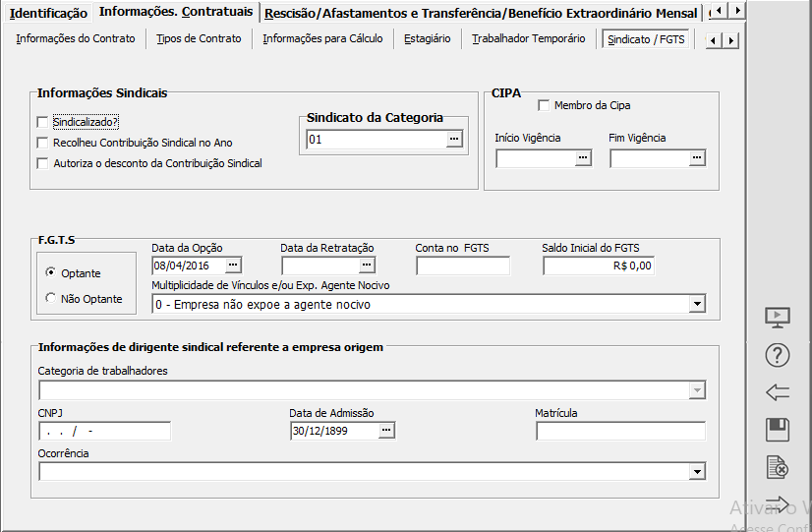Go back using left arrow icon
The height and width of the screenshot is (532, 812).
click(x=778, y=392)
